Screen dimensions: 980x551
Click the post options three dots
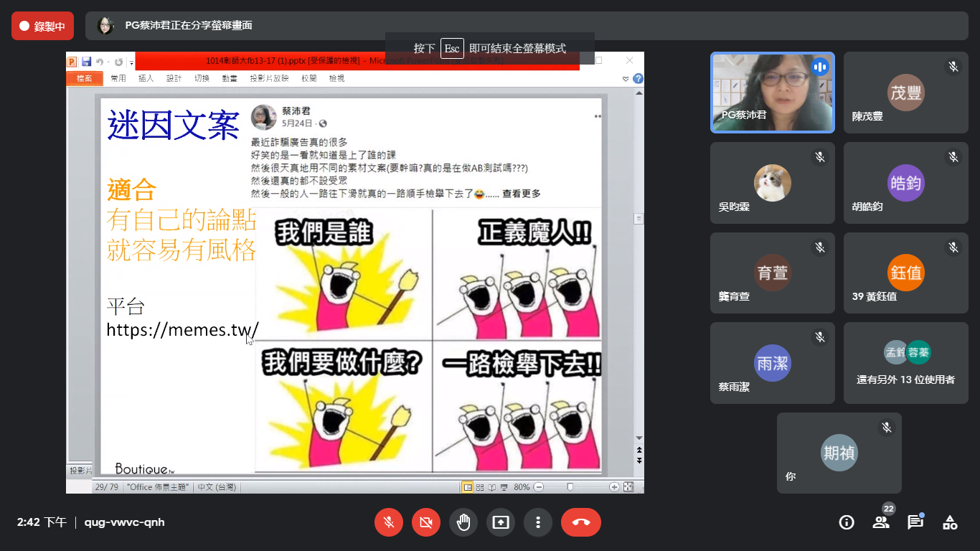597,116
